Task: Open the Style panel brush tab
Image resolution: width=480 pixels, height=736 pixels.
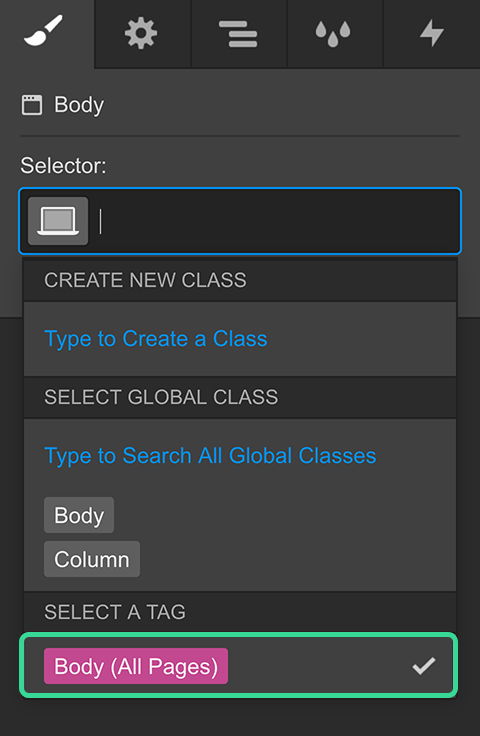Action: pos(43,31)
